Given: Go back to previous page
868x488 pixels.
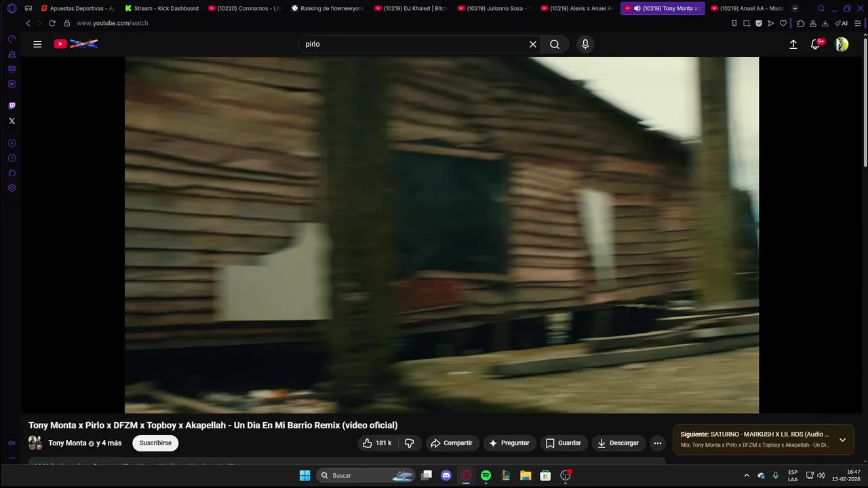Looking at the screenshot, I should pyautogui.click(x=28, y=23).
